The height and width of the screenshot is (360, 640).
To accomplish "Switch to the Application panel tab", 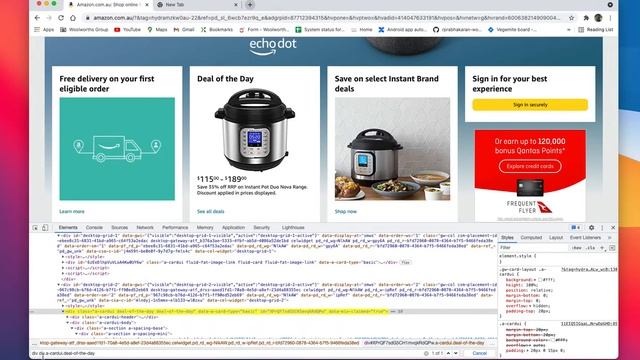I will tap(233, 228).
